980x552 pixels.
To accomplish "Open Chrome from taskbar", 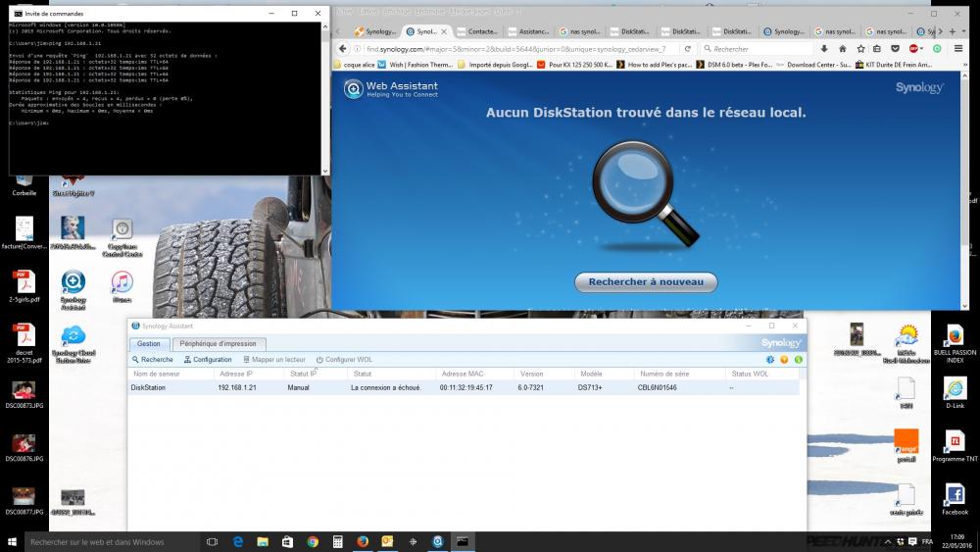I will tap(313, 542).
